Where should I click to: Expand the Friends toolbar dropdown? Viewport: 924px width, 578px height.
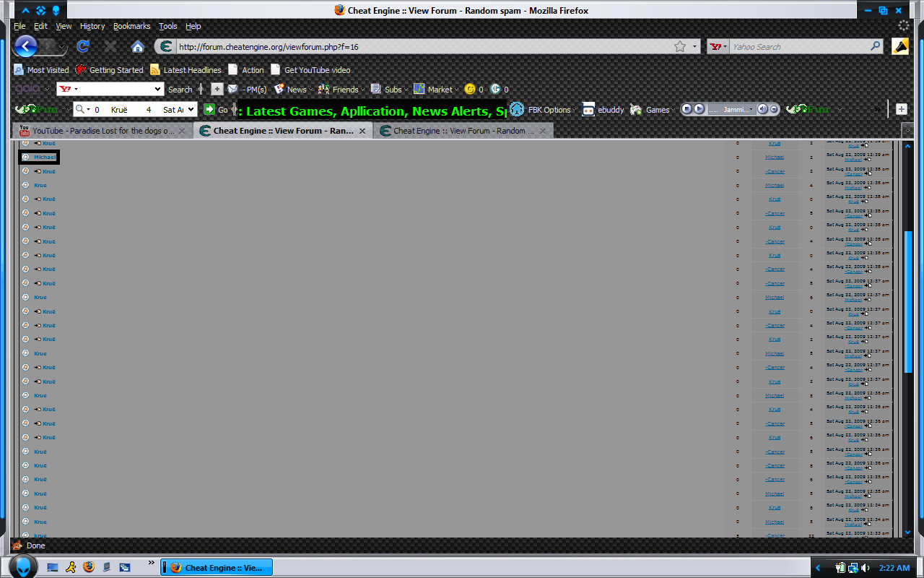click(344, 90)
